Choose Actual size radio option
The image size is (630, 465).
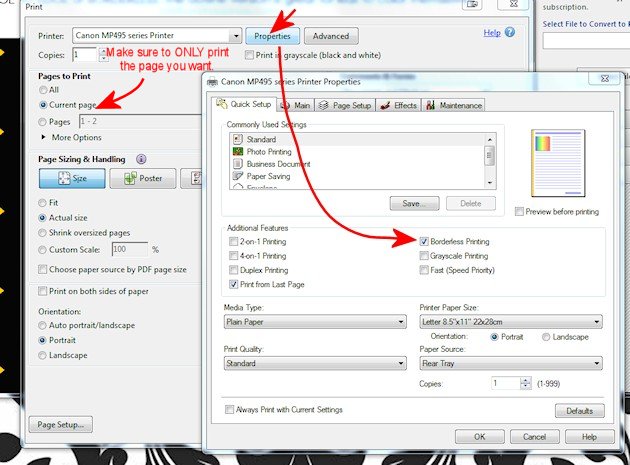[42, 218]
